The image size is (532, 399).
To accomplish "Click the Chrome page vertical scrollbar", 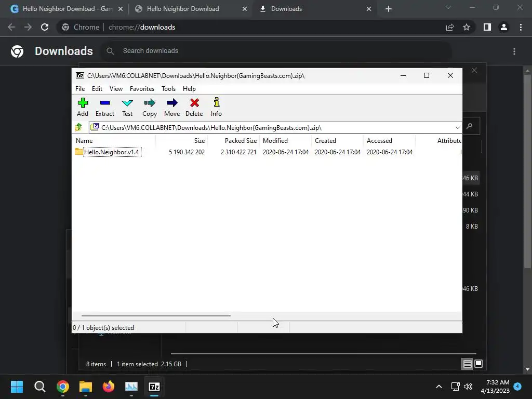I will 527,171.
